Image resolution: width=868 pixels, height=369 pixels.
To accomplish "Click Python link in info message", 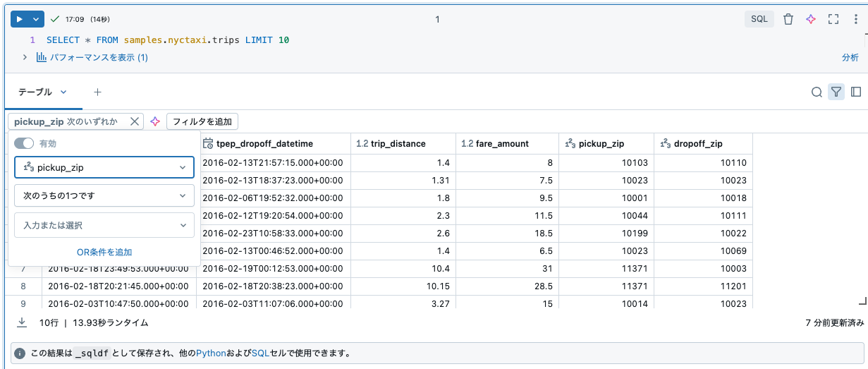I will click(211, 353).
